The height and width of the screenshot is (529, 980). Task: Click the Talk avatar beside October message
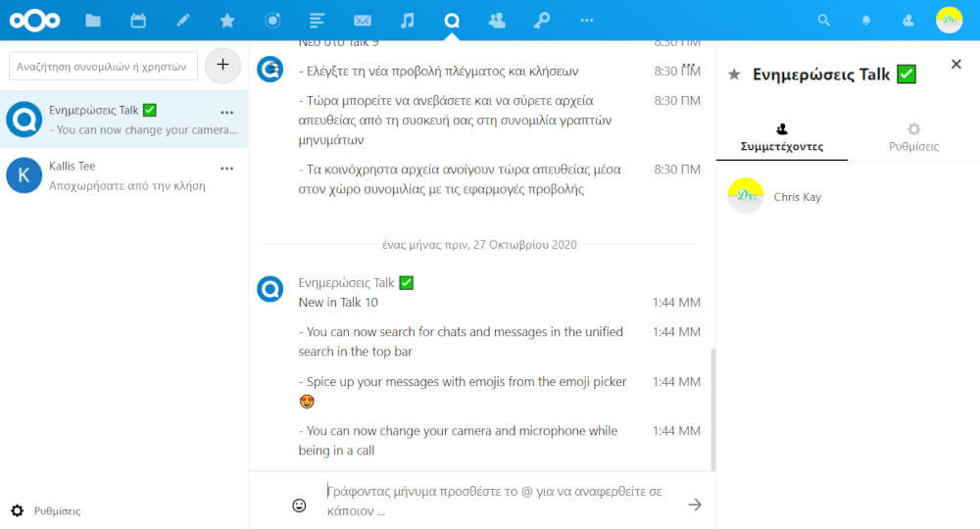coord(270,289)
